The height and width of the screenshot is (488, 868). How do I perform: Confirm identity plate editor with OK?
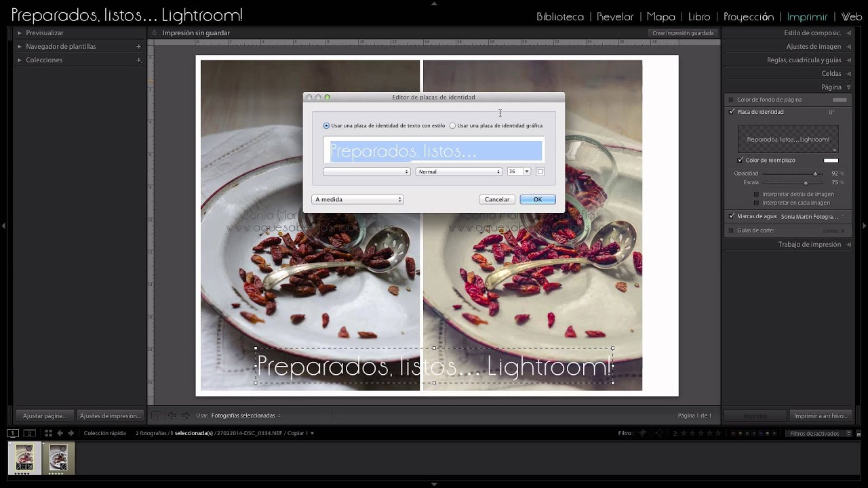[x=538, y=199]
